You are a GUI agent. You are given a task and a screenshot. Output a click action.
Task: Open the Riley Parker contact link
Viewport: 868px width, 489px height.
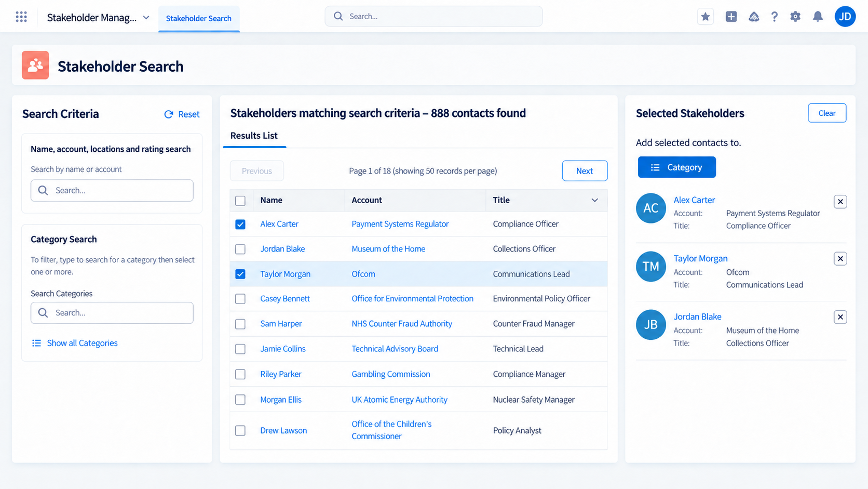(x=281, y=374)
